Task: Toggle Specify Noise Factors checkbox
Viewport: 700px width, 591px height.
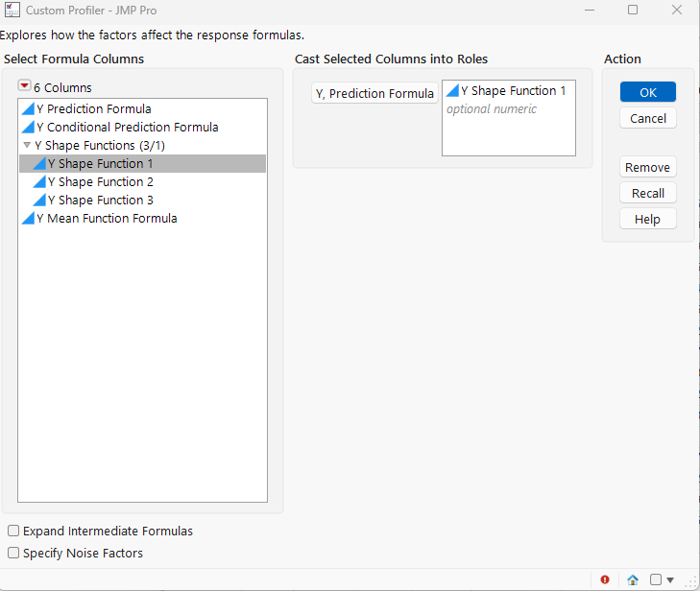Action: coord(13,553)
